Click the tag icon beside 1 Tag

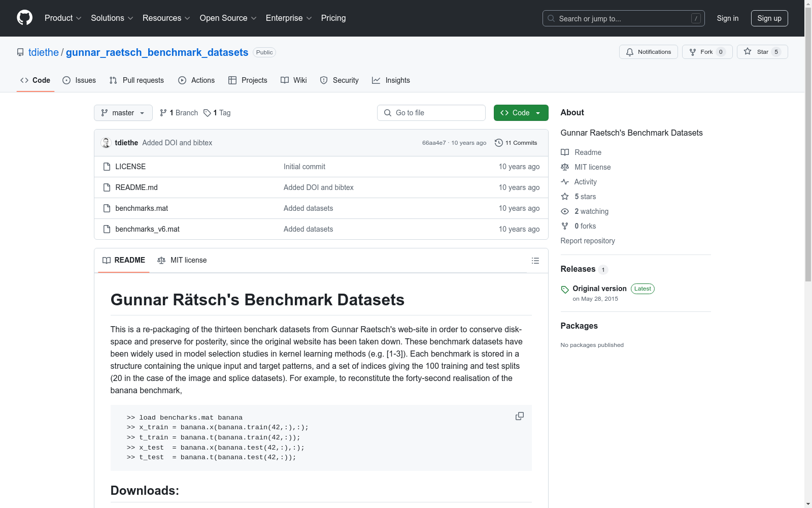pyautogui.click(x=207, y=113)
